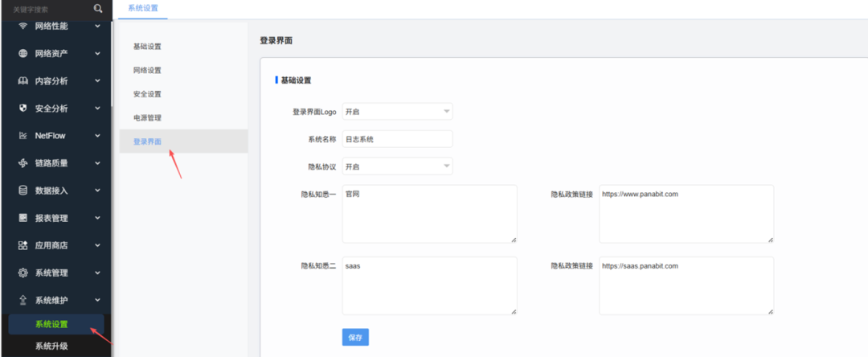Click the 数据接入 menu label
The width and height of the screenshot is (868, 357).
pyautogui.click(x=51, y=191)
